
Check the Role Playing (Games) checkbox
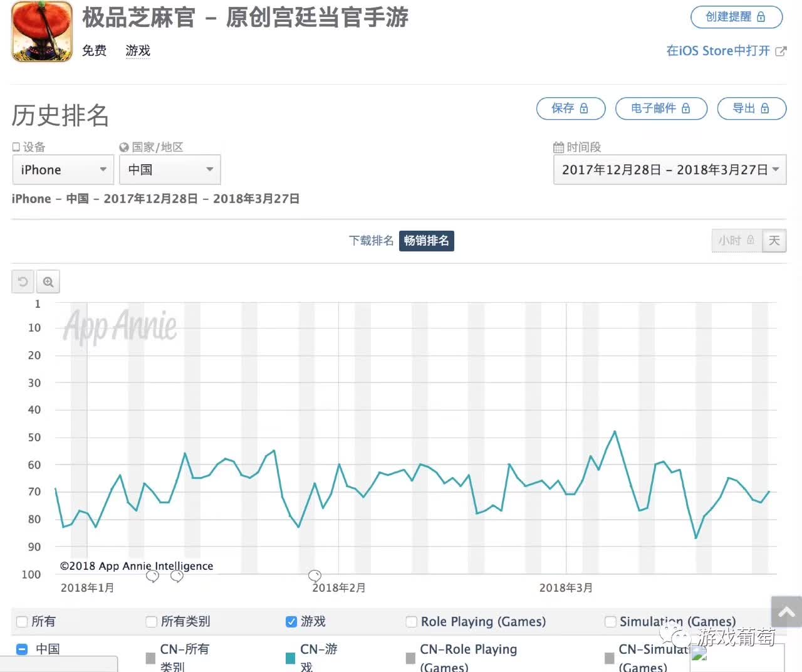[x=412, y=622]
